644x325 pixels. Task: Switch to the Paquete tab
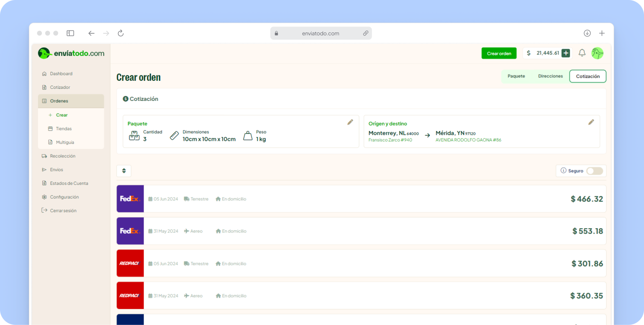coord(516,76)
